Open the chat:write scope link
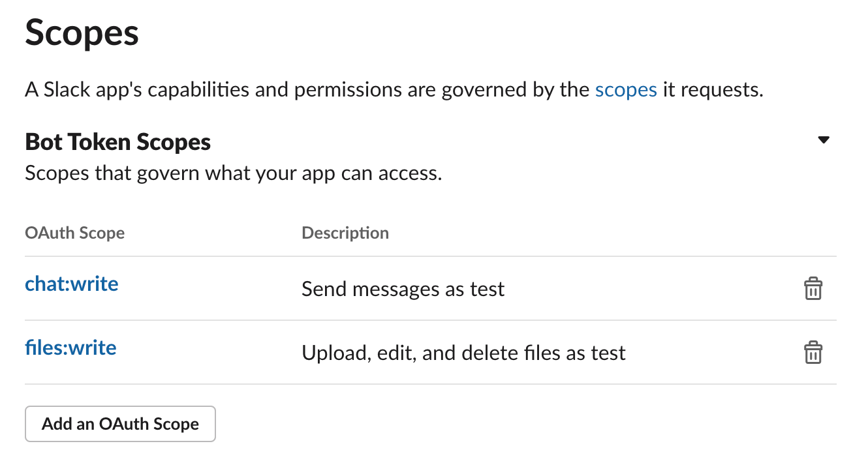The height and width of the screenshot is (463, 868). 72,284
